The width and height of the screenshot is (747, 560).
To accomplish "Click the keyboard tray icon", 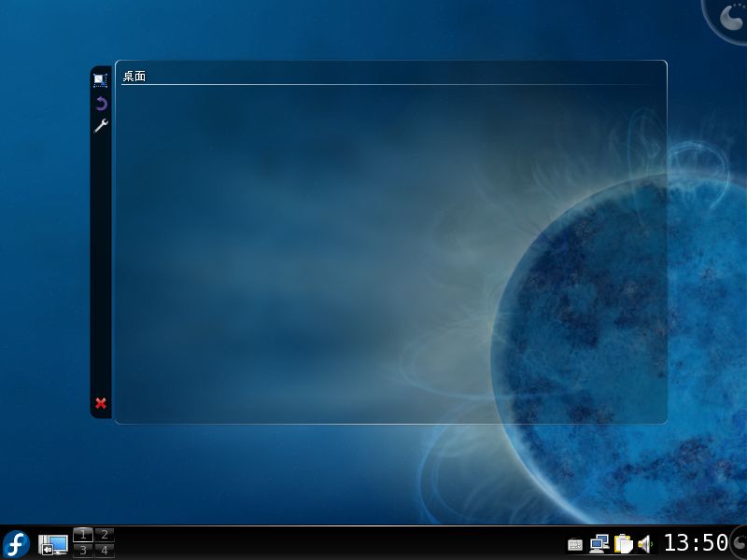I will point(575,544).
